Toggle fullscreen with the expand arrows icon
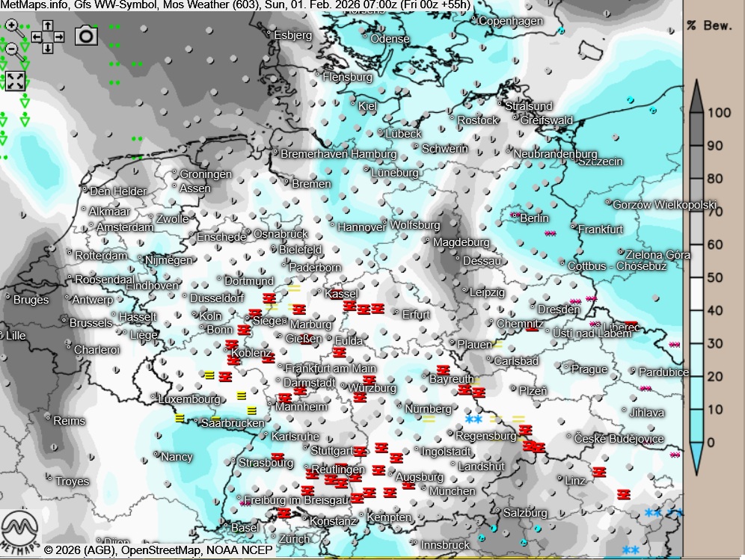The width and height of the screenshot is (745, 560). pyautogui.click(x=15, y=81)
